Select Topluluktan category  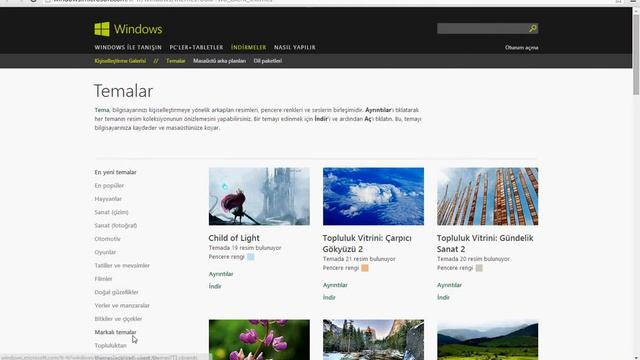click(x=110, y=345)
